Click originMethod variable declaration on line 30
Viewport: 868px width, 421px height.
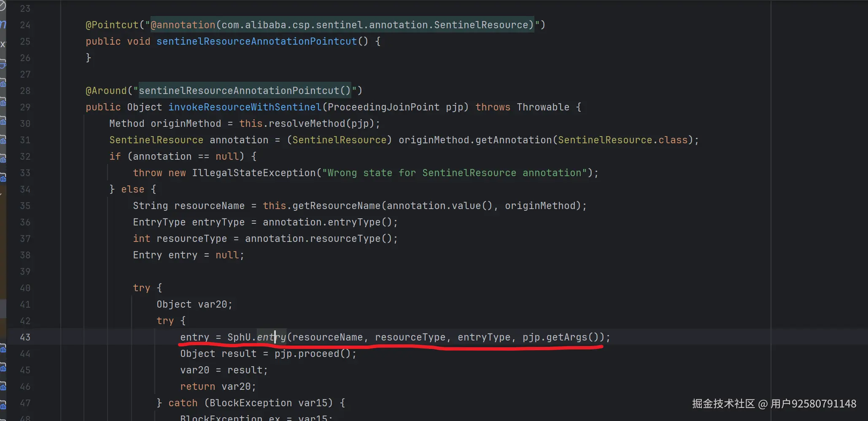[186, 123]
